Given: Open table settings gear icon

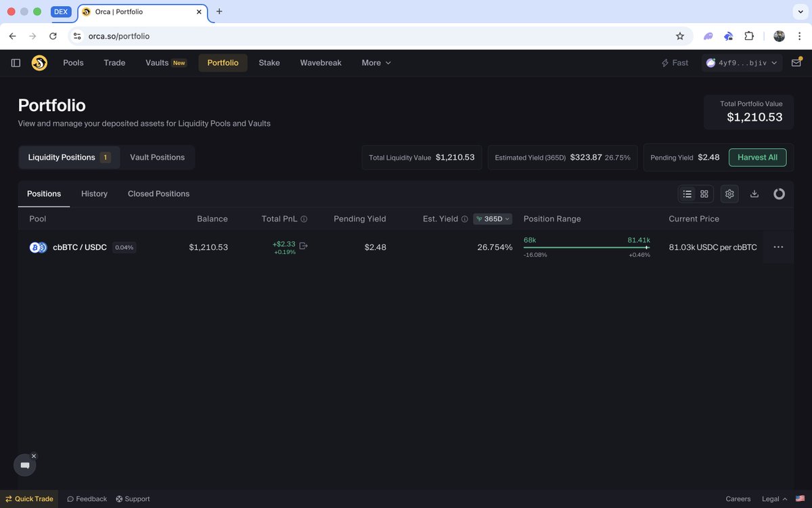Looking at the screenshot, I should coord(729,194).
